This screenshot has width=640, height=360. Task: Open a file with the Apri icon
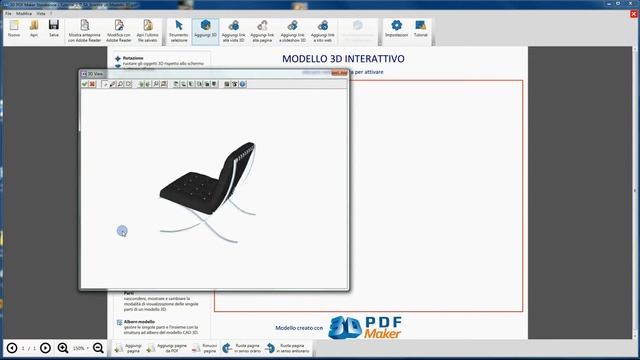pos(34,29)
